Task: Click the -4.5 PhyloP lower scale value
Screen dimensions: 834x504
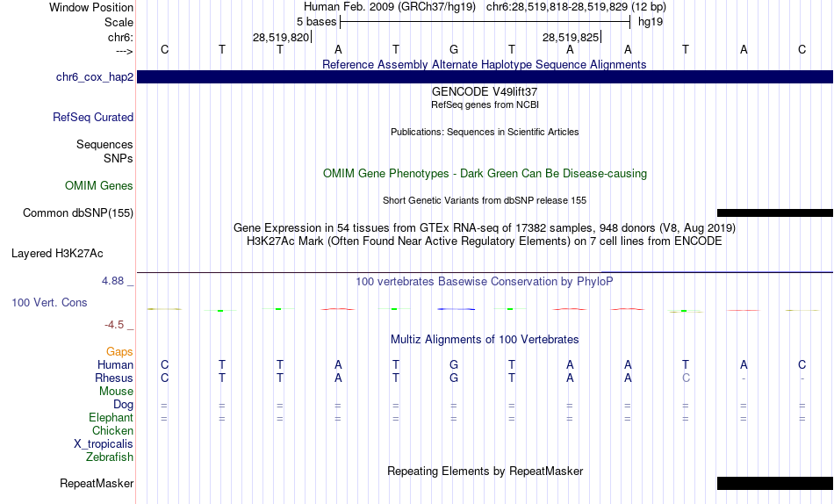Action: tap(114, 325)
